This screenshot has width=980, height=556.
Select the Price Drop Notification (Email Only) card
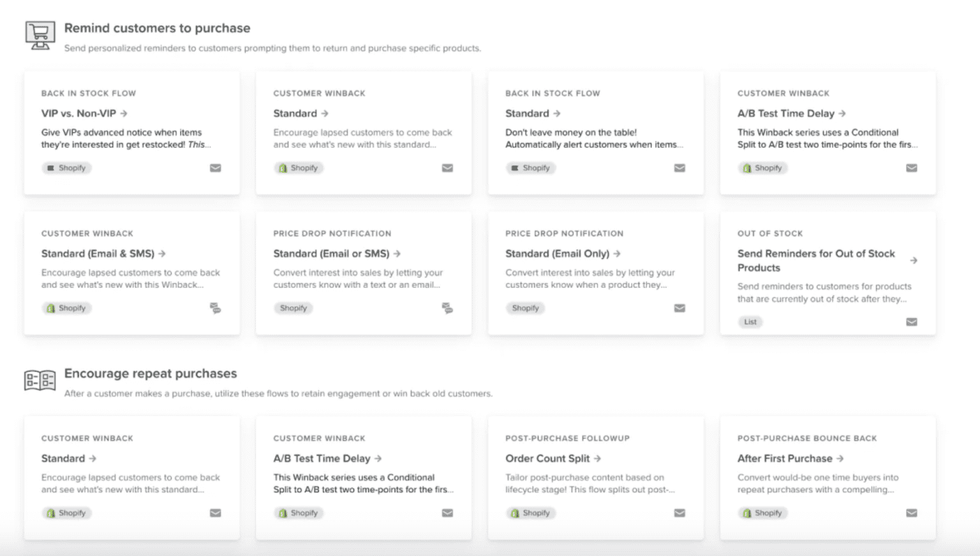pyautogui.click(x=595, y=273)
